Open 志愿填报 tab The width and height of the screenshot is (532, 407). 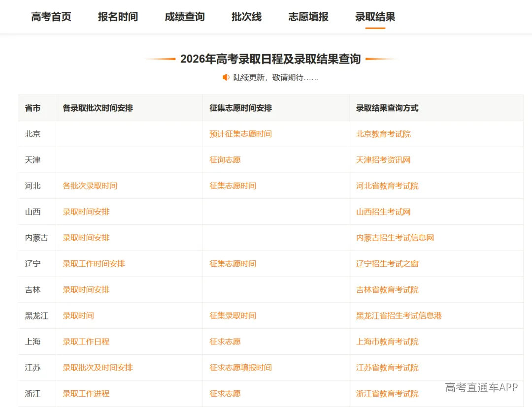pyautogui.click(x=308, y=17)
